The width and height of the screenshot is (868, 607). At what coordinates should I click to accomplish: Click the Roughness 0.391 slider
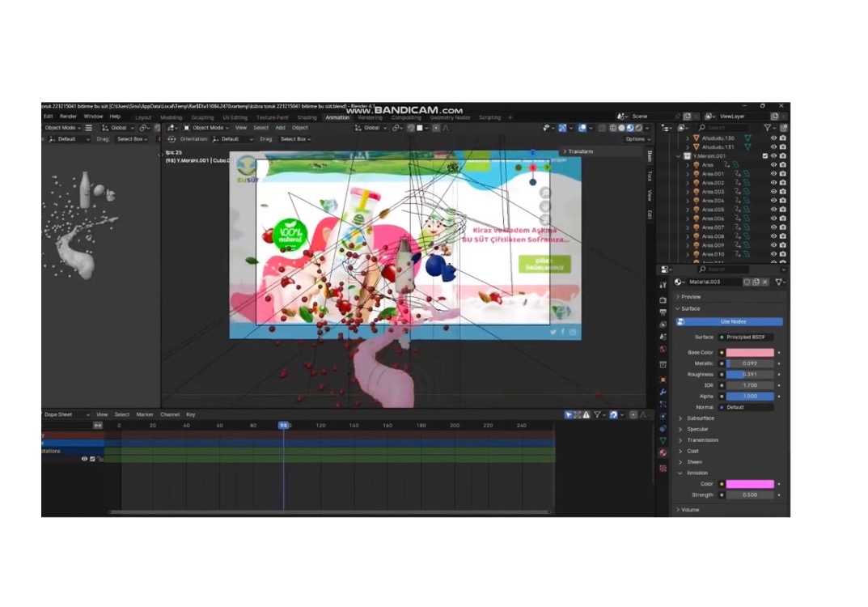(750, 375)
